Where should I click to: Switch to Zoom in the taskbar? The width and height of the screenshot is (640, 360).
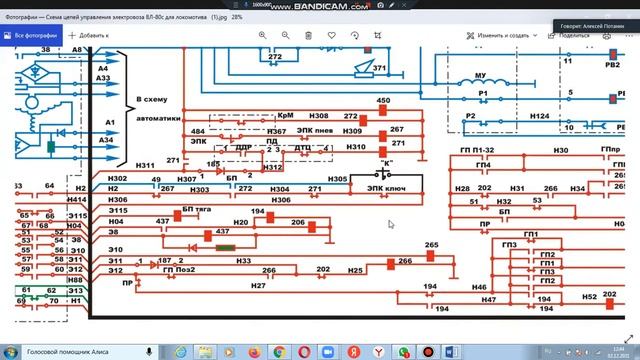tap(328, 352)
